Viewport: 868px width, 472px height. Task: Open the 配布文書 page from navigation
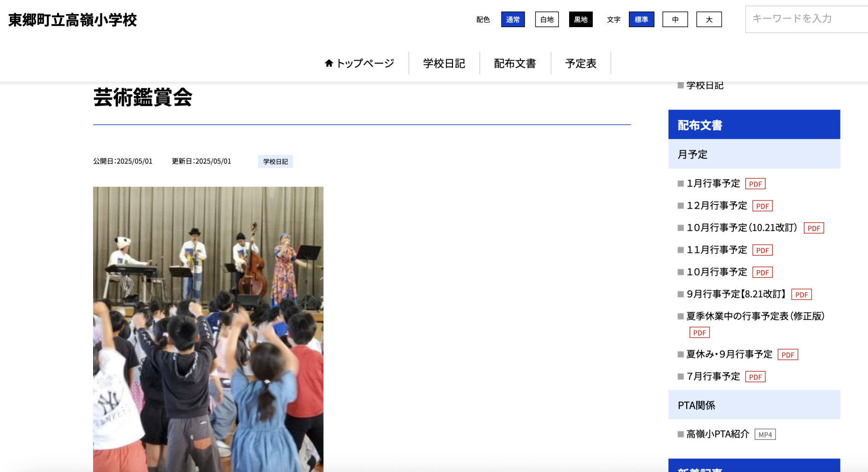click(515, 63)
